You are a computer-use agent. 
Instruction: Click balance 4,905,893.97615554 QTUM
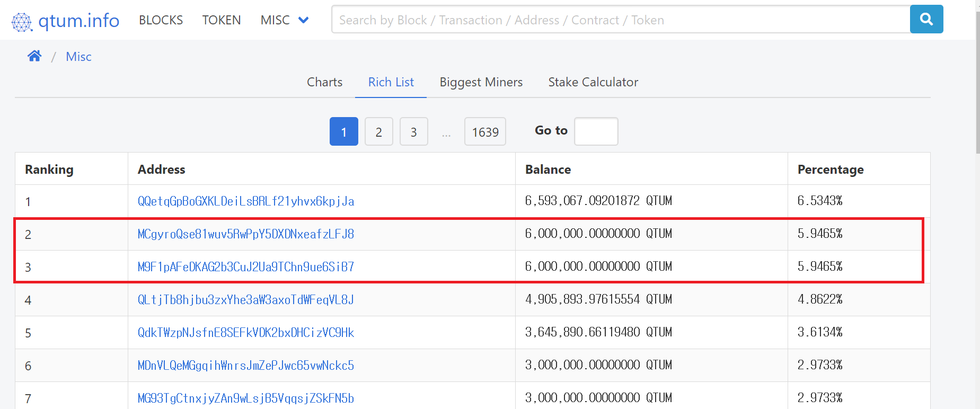tap(598, 299)
